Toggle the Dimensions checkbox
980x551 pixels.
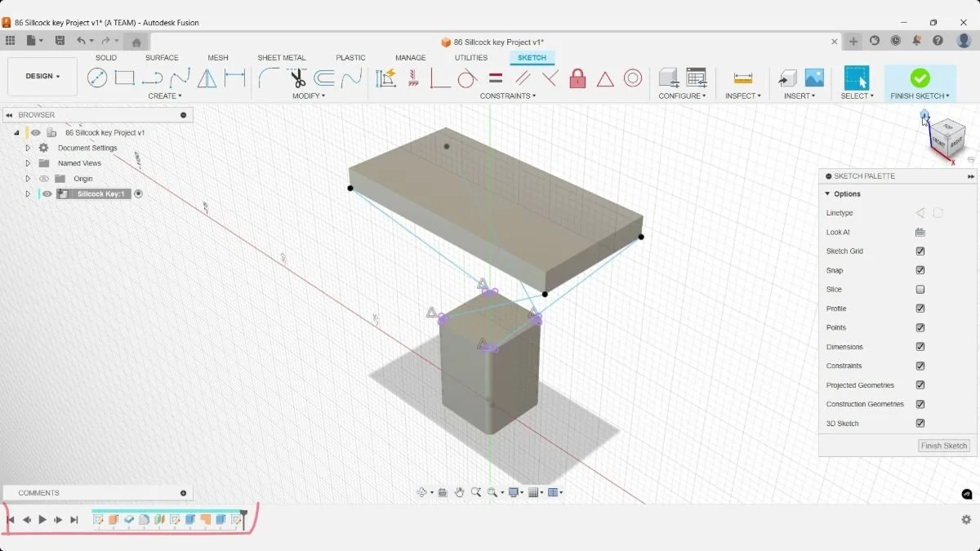(x=920, y=347)
